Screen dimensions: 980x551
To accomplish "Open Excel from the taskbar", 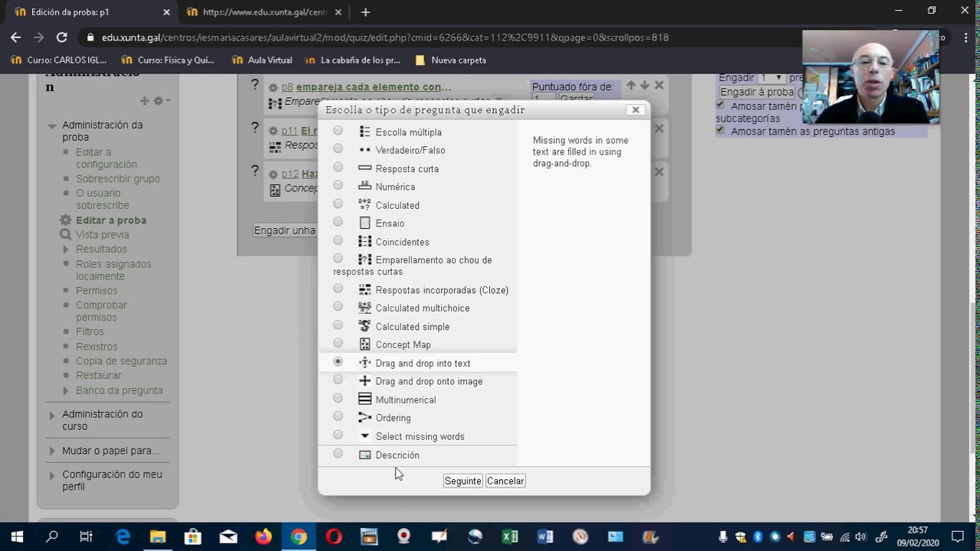I will (x=510, y=536).
